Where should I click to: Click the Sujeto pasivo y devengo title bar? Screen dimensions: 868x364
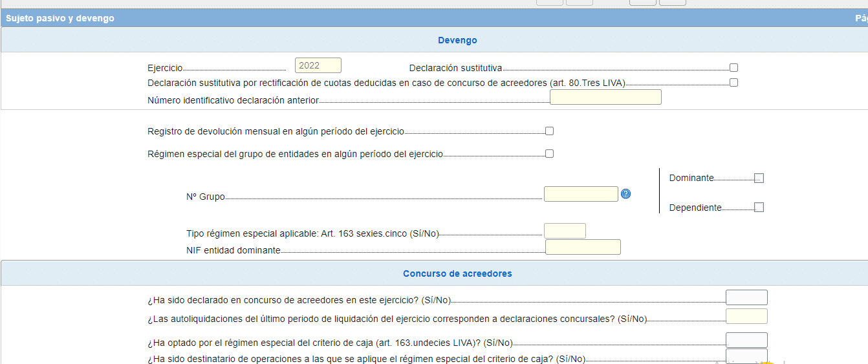pos(60,18)
